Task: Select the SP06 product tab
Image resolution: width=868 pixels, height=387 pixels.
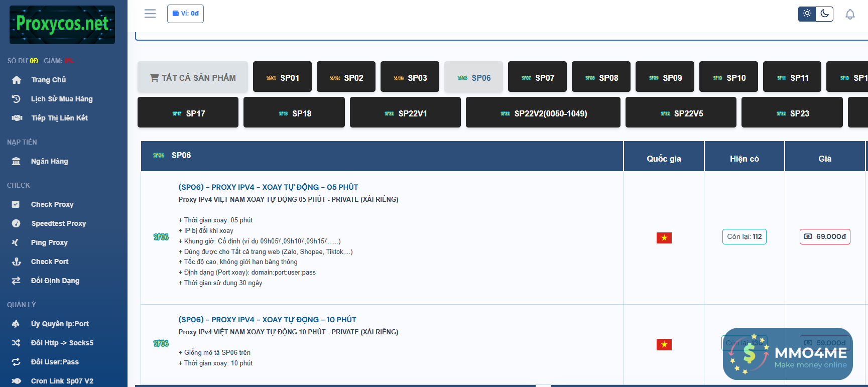Action: pos(473,77)
